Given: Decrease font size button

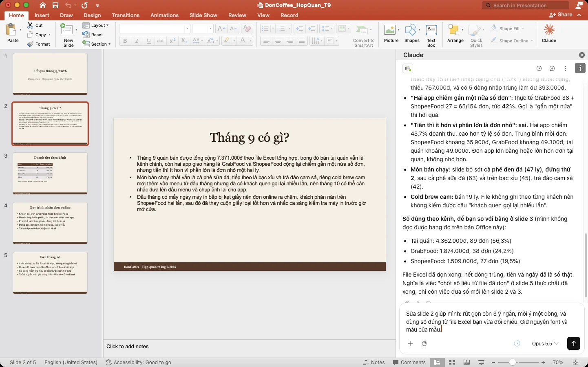Looking at the screenshot, I should [x=234, y=29].
